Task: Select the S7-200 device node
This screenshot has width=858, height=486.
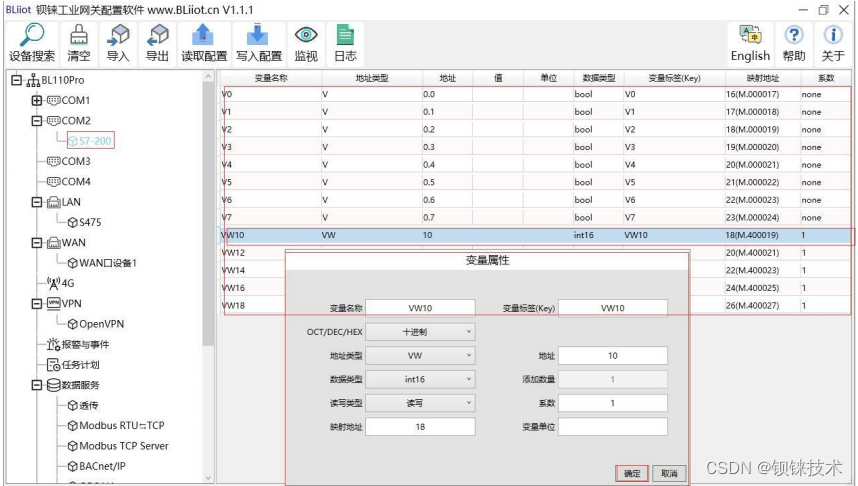Action: pos(91,141)
